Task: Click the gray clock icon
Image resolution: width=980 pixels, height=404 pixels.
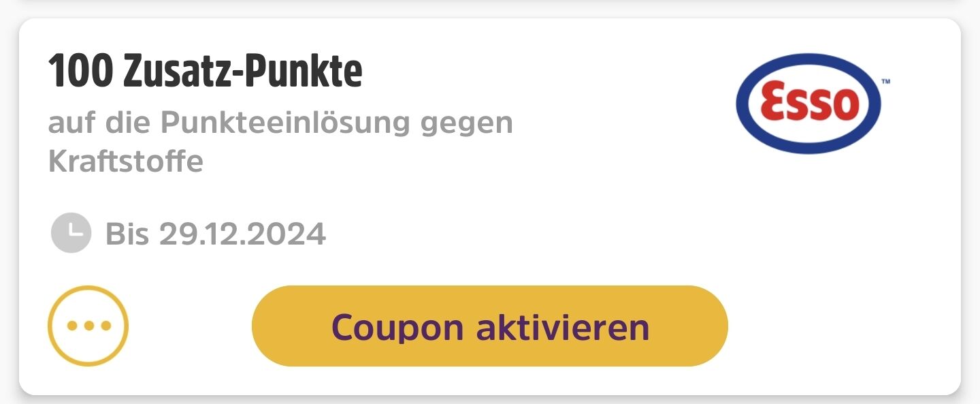Action: coord(71,233)
